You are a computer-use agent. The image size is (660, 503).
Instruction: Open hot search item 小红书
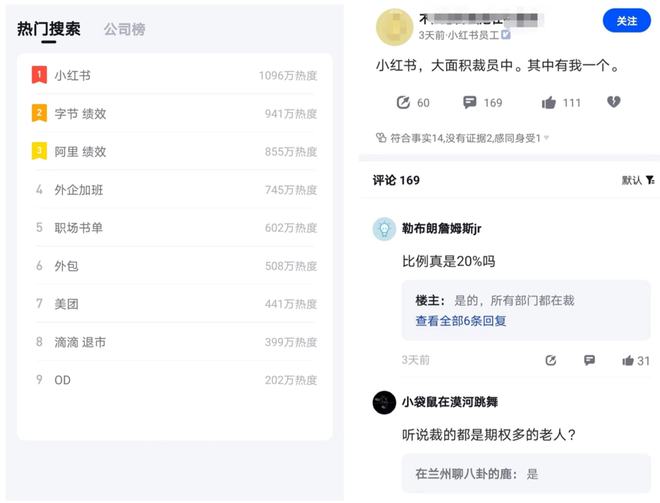coord(72,75)
